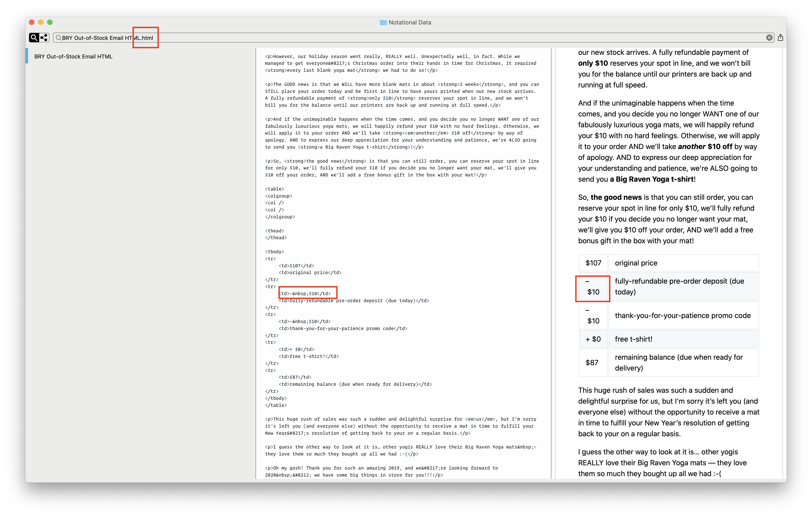This screenshot has width=812, height=516.
Task: Click the Notational Data folder icon in title
Action: (x=383, y=22)
